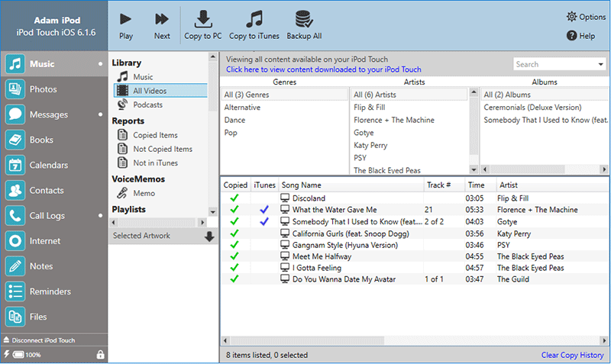Sort by iTunes column header

(264, 185)
